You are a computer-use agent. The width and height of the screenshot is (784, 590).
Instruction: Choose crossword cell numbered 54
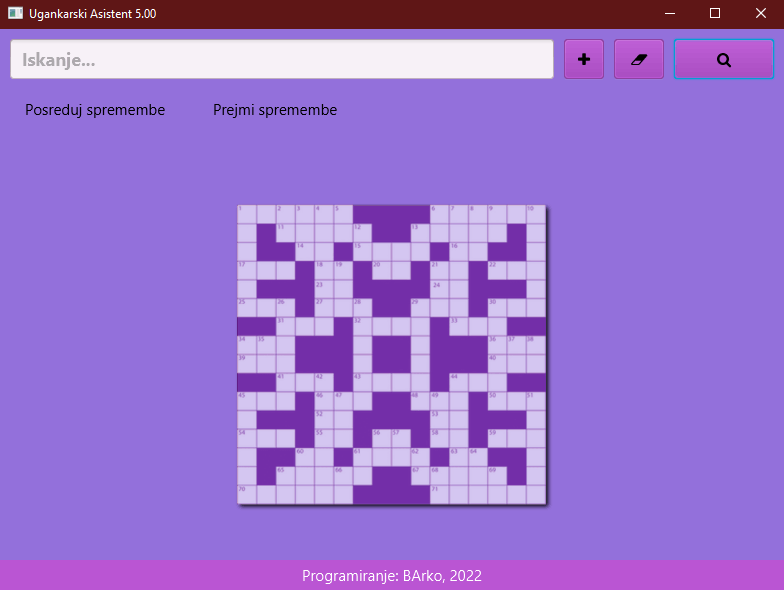pos(247,438)
